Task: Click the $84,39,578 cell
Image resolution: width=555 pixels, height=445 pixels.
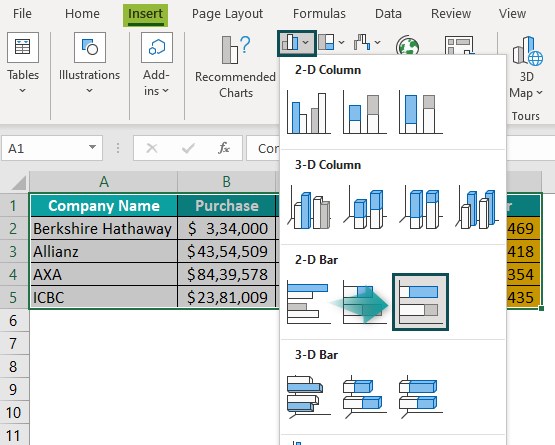Action: coord(227,274)
